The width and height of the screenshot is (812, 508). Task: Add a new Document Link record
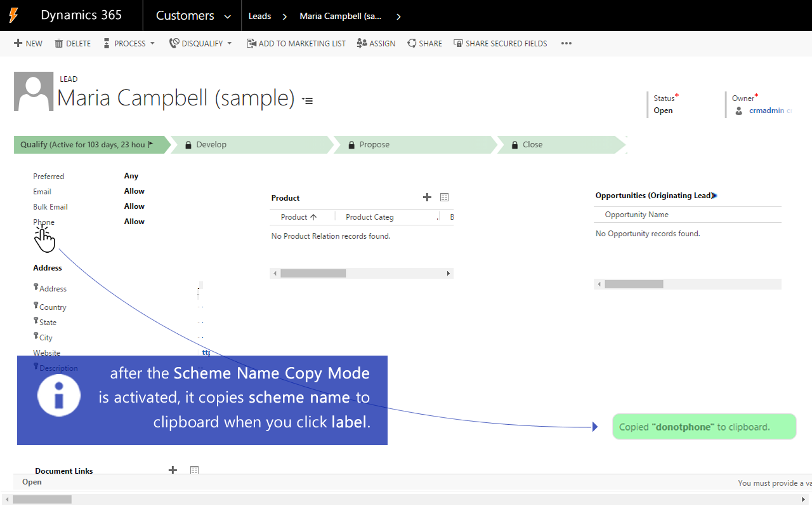pos(172,470)
